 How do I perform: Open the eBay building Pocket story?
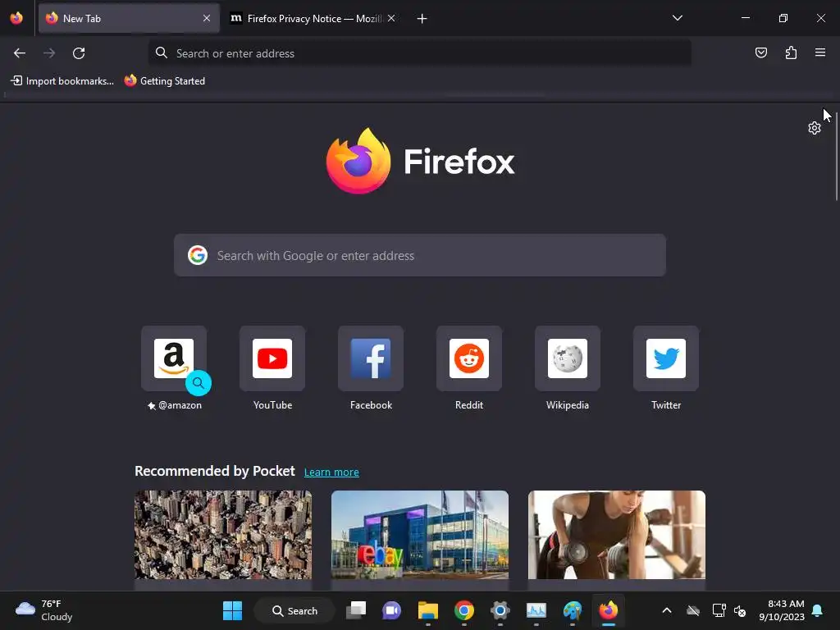(x=420, y=535)
